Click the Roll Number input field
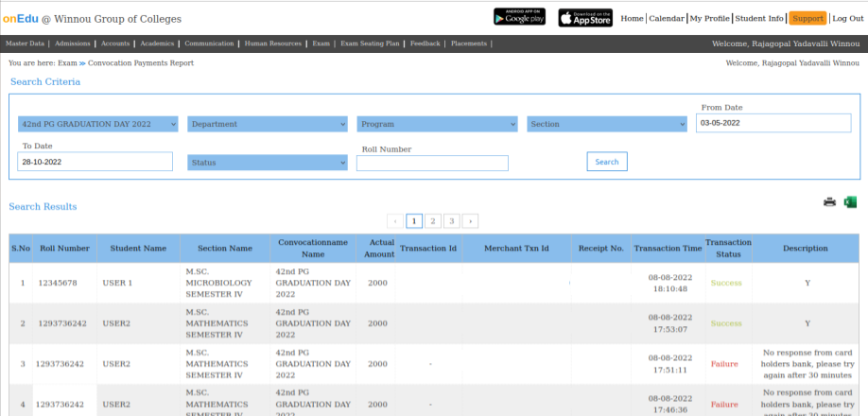 (432, 163)
